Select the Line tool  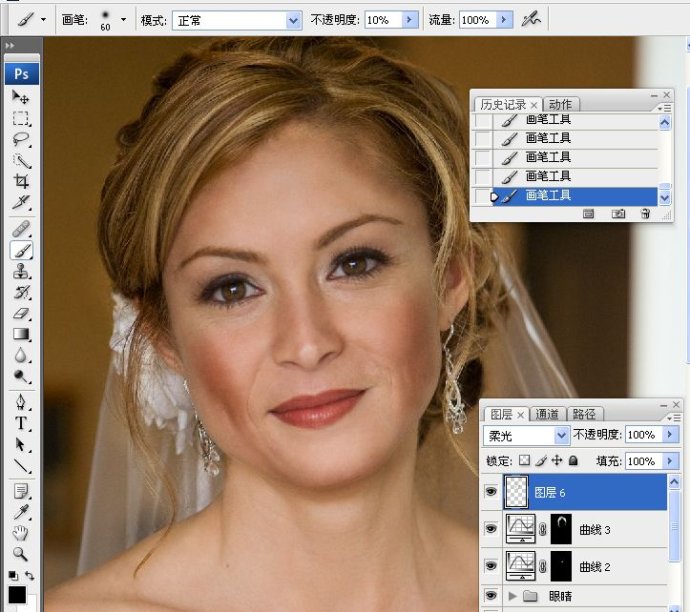(x=20, y=465)
